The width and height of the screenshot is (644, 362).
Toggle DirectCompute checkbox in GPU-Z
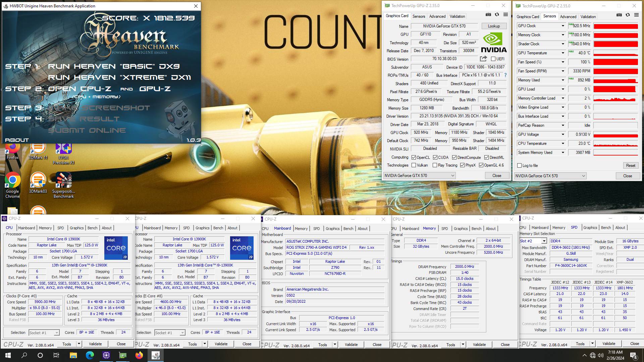click(454, 158)
